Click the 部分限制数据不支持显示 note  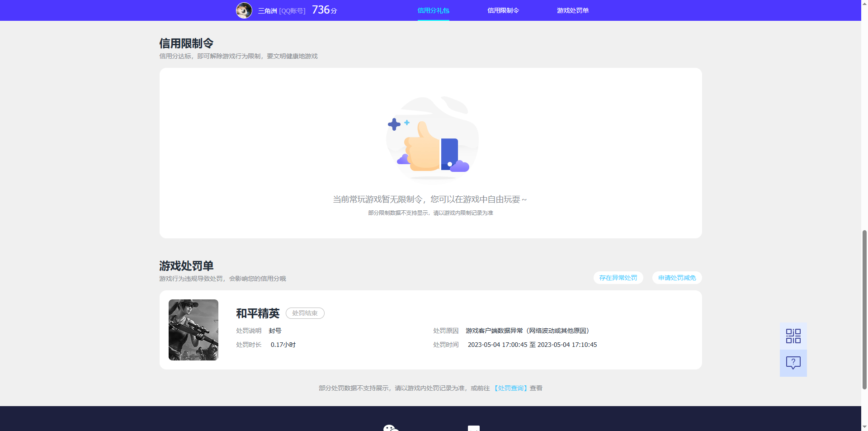[430, 213]
